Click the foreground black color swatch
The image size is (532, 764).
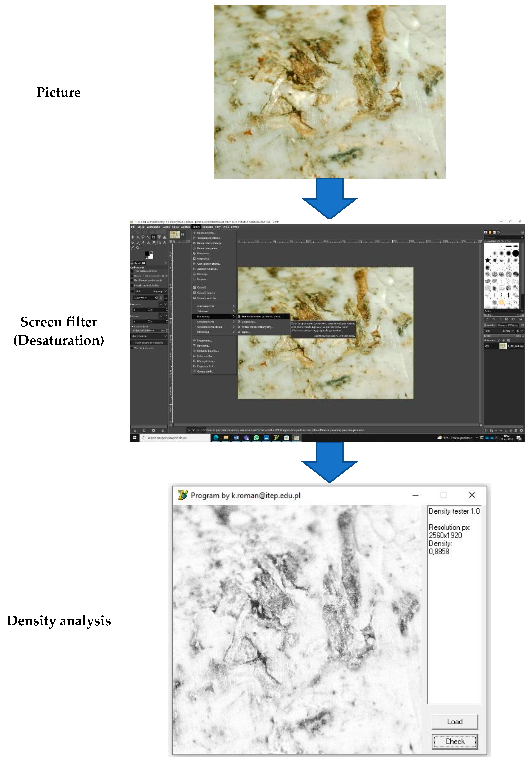coord(147,253)
